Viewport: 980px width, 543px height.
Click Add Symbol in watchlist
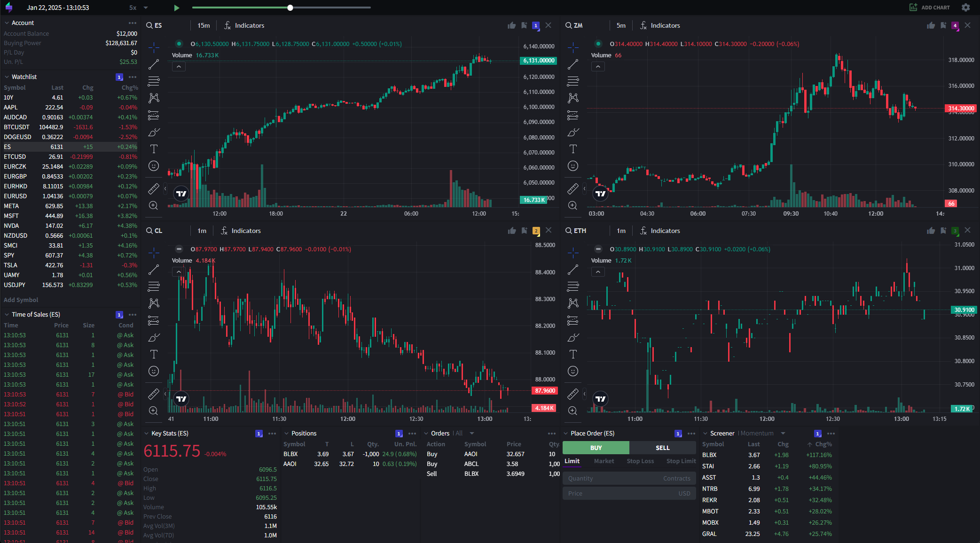click(21, 300)
